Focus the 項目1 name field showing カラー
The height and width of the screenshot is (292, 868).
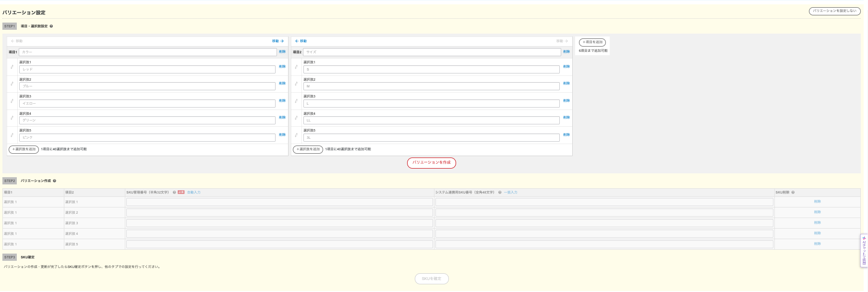click(x=148, y=52)
